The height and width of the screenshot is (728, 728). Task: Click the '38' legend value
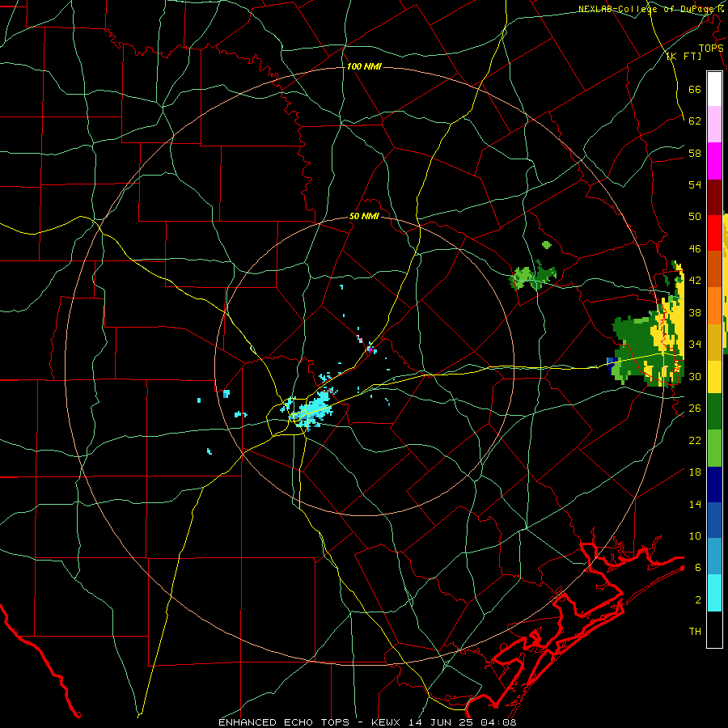point(695,312)
